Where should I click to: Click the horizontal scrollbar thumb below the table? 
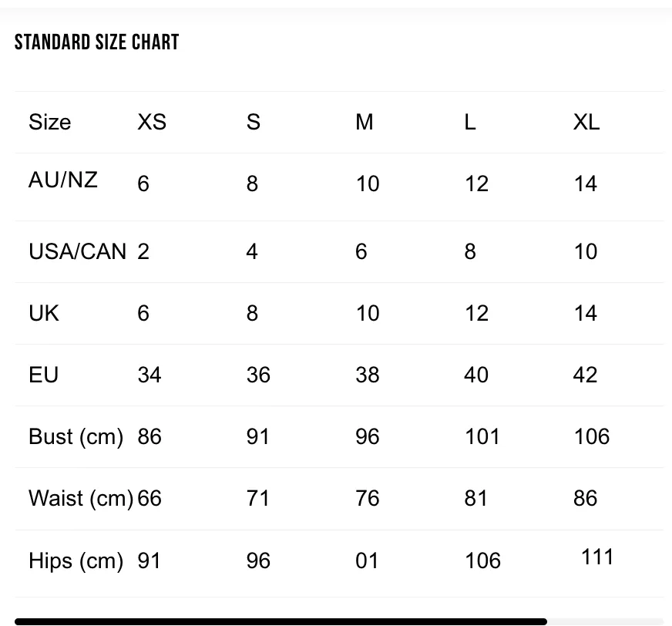[281, 621]
